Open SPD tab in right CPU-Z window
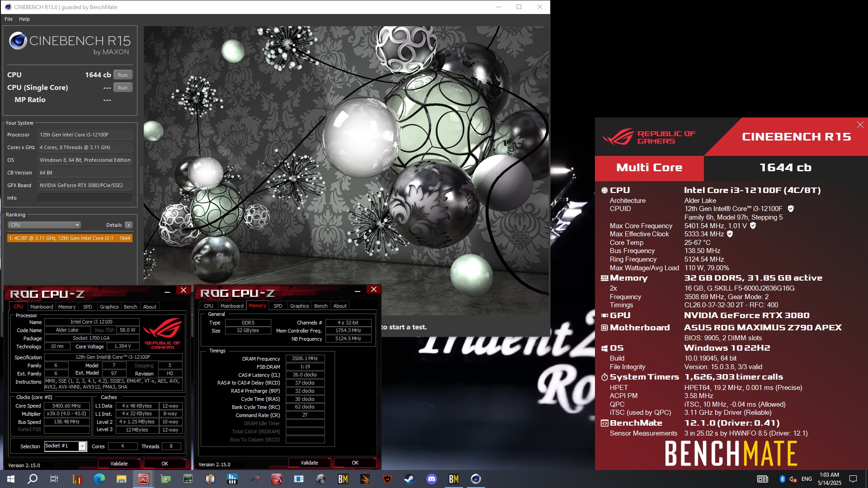 [278, 306]
